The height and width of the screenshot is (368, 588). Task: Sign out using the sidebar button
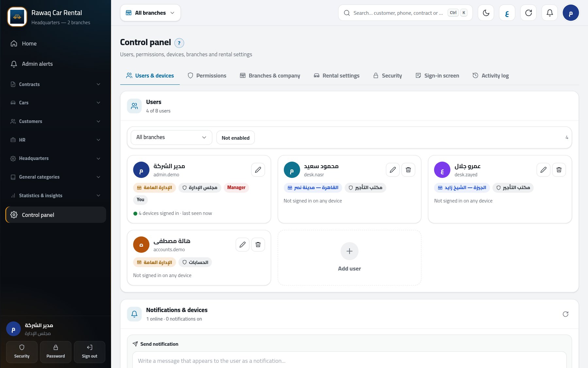coord(90,352)
